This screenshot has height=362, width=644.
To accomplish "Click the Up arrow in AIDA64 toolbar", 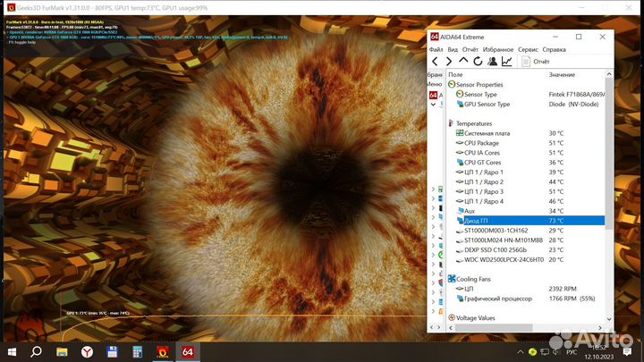I will click(x=463, y=61).
